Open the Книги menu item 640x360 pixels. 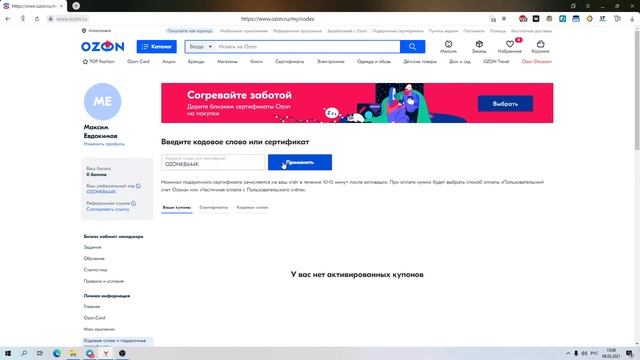tap(256, 62)
